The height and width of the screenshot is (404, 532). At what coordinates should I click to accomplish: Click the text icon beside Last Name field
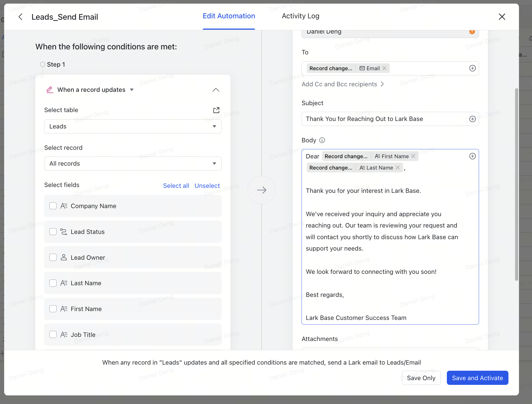[64, 283]
